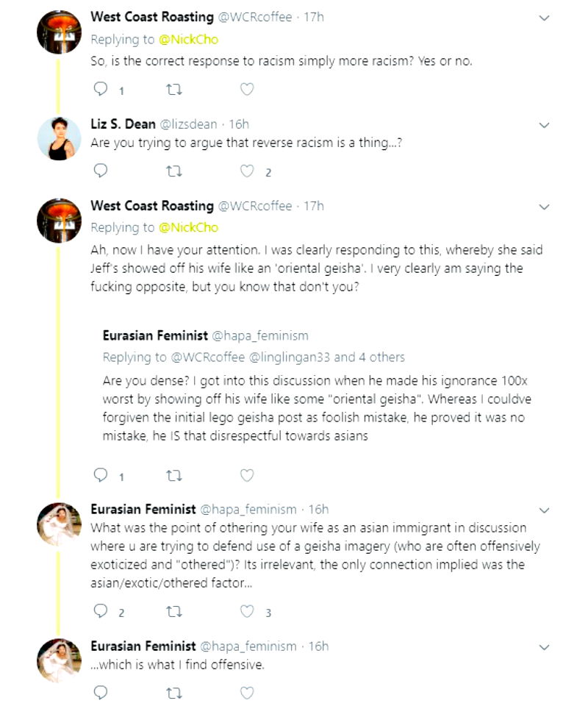Like Liz S. Dean's tweet
Viewport: 588px width, 706px height.
pyautogui.click(x=248, y=171)
